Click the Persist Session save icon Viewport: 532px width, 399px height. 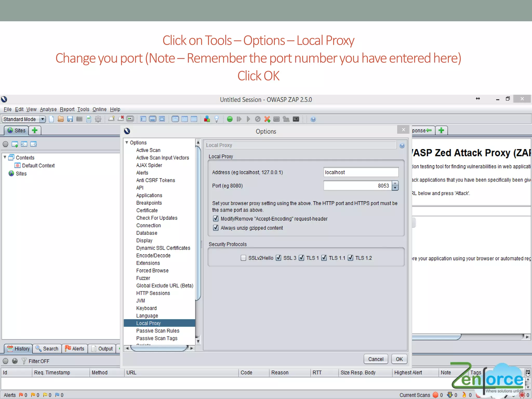tap(70, 119)
